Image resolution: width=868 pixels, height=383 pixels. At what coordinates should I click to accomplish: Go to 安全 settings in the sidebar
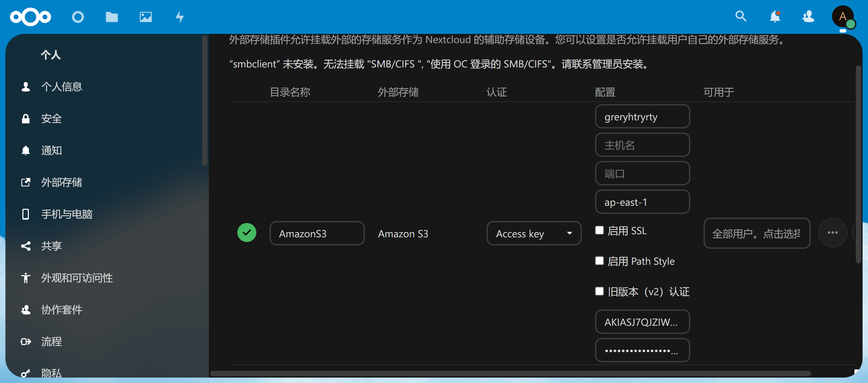(x=51, y=119)
